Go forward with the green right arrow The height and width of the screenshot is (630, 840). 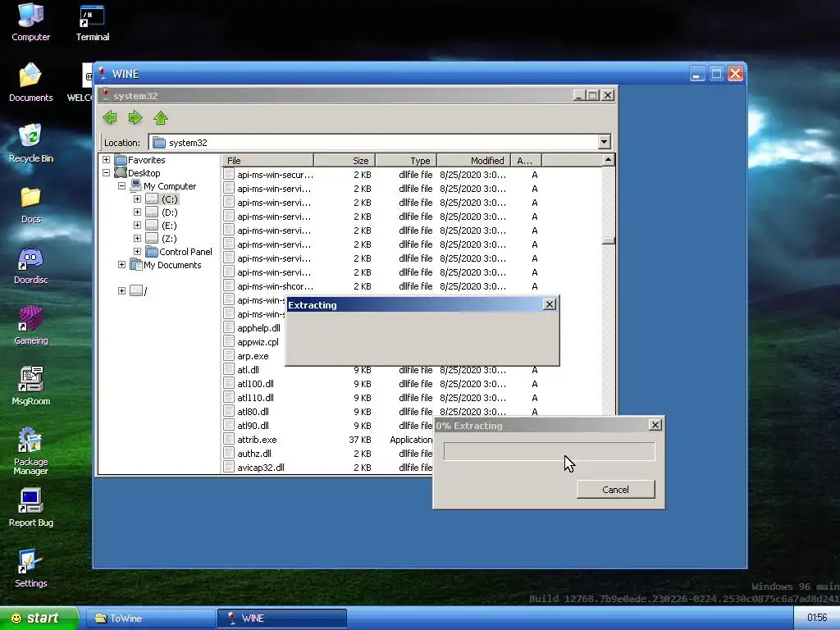(x=135, y=117)
